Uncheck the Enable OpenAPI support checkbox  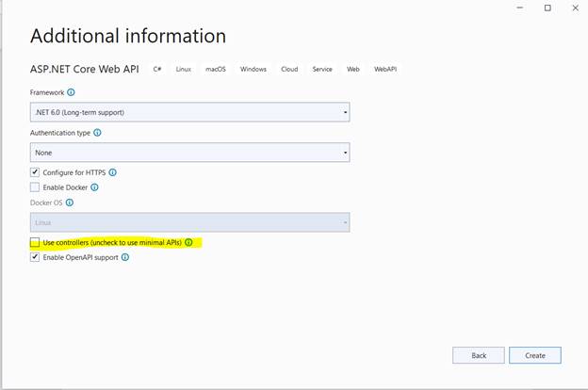pyautogui.click(x=35, y=257)
